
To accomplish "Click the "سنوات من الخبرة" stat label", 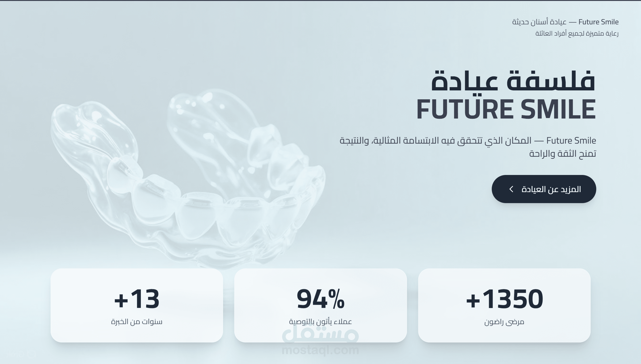I will pos(137,322).
